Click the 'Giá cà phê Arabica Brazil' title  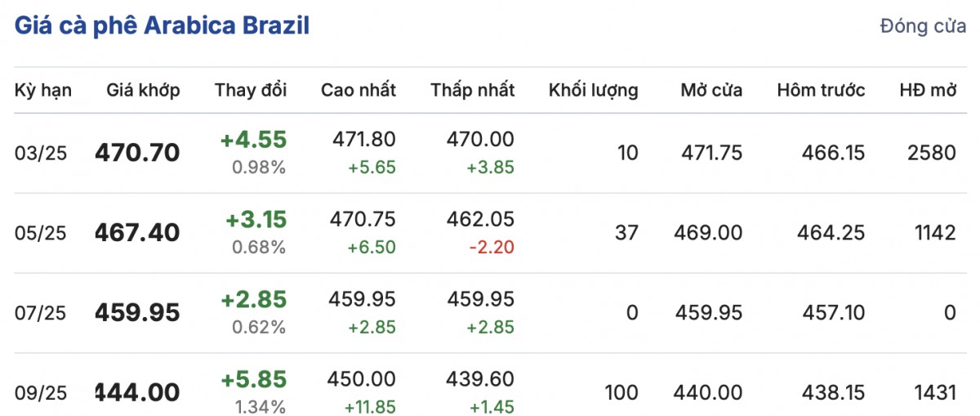pyautogui.click(x=162, y=25)
